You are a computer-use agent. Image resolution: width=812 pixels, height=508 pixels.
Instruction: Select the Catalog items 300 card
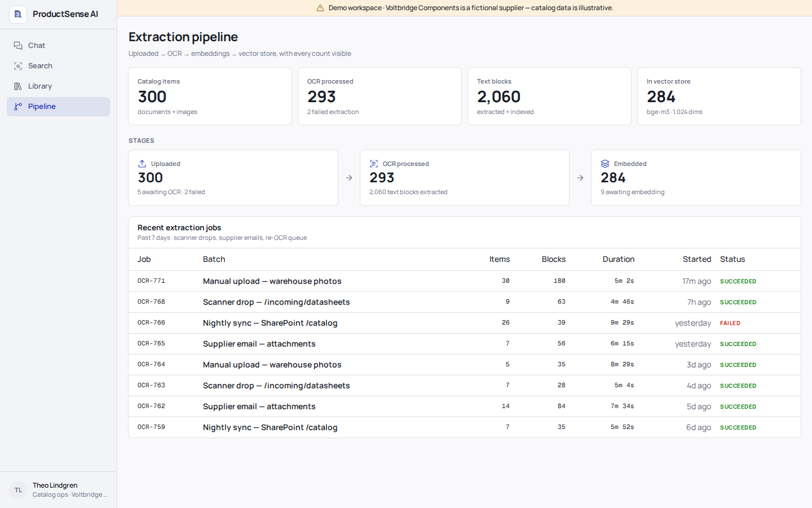(210, 97)
